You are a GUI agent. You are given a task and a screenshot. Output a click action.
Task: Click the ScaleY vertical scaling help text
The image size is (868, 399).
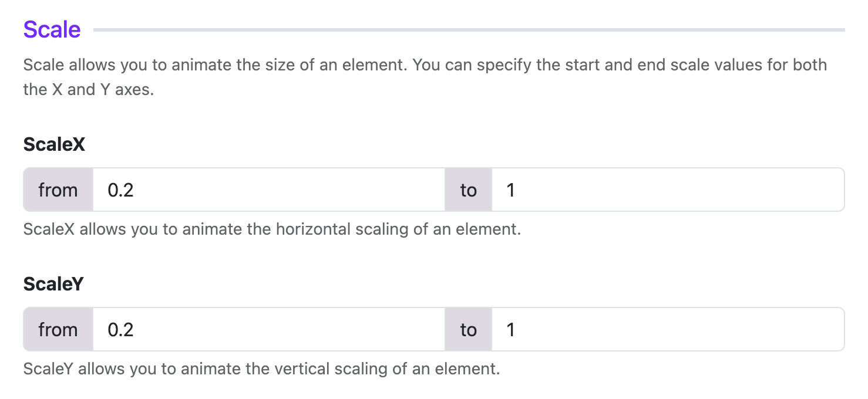pyautogui.click(x=262, y=369)
